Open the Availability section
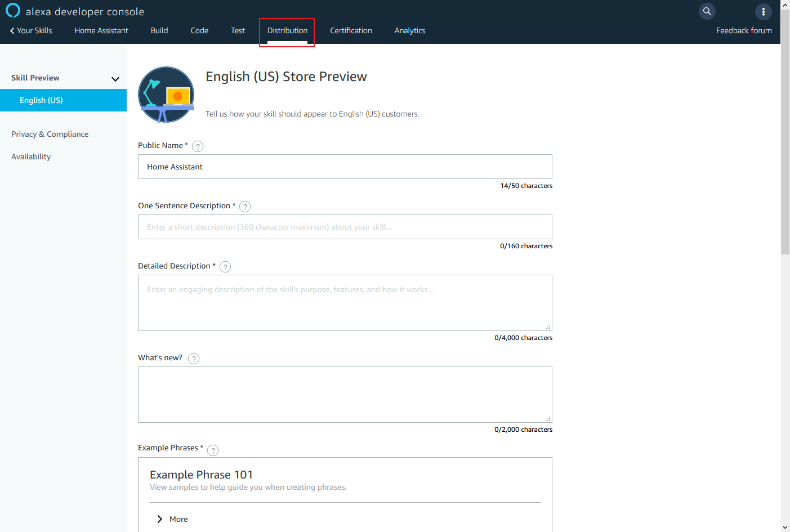Viewport: 790px width, 532px height. pos(31,157)
